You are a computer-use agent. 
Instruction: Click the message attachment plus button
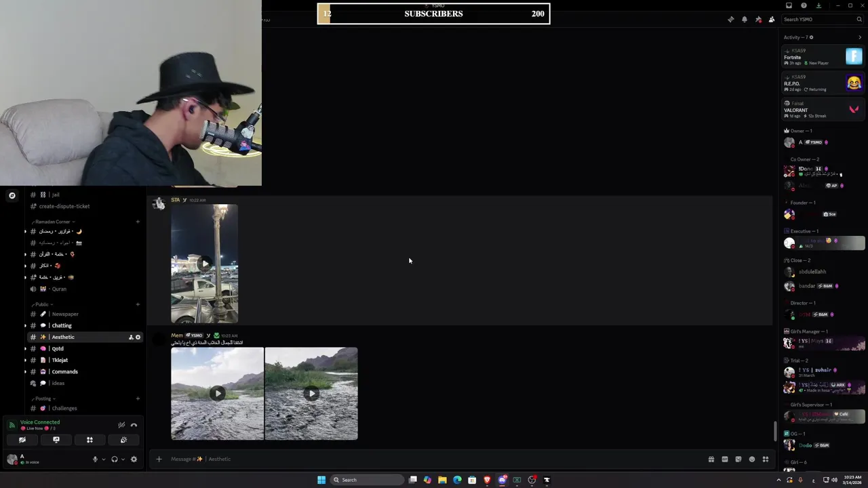[159, 459]
